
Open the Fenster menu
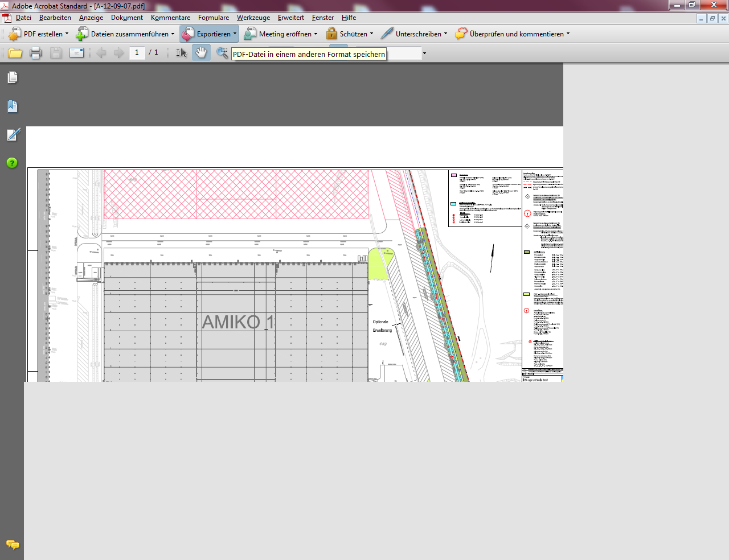(323, 18)
